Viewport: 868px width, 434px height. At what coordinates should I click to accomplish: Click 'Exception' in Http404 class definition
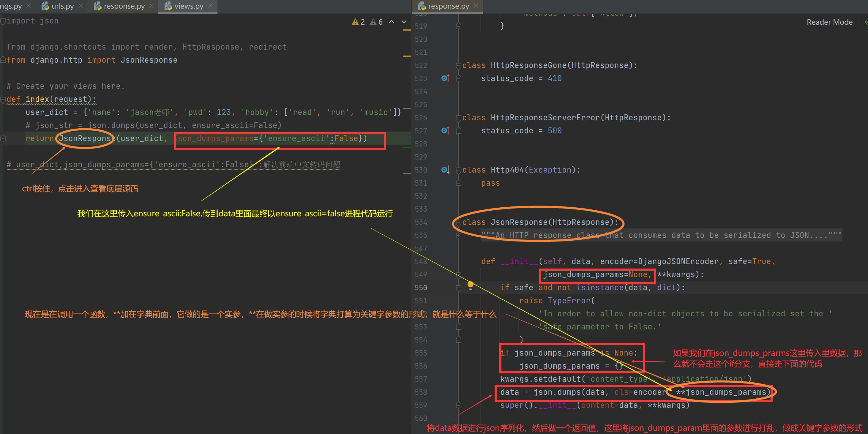coord(550,170)
